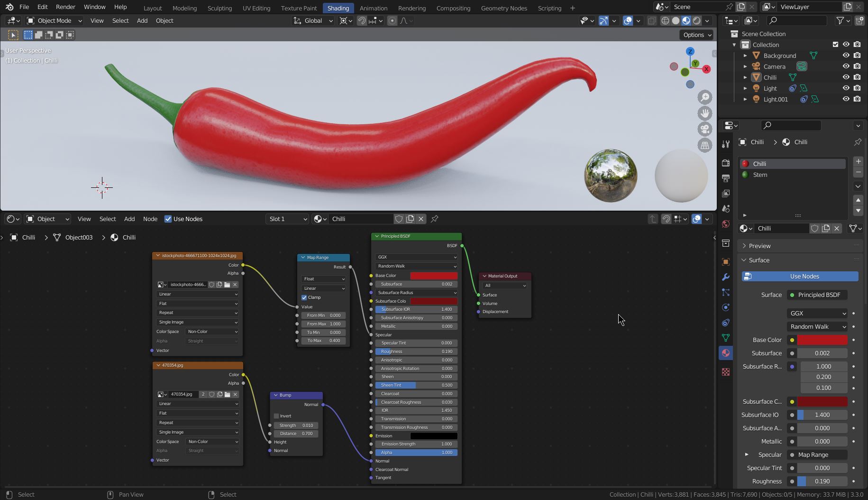Hide Camera object eye icon
This screenshot has width=868, height=500.
tap(846, 66)
